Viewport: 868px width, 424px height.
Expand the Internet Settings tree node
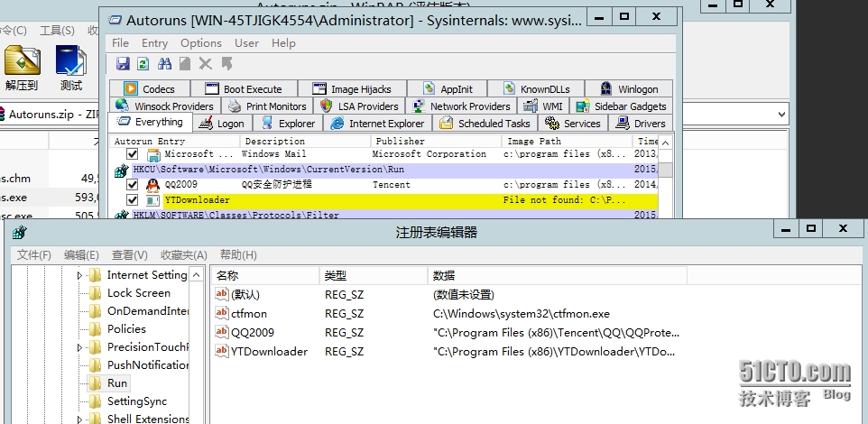(79, 275)
